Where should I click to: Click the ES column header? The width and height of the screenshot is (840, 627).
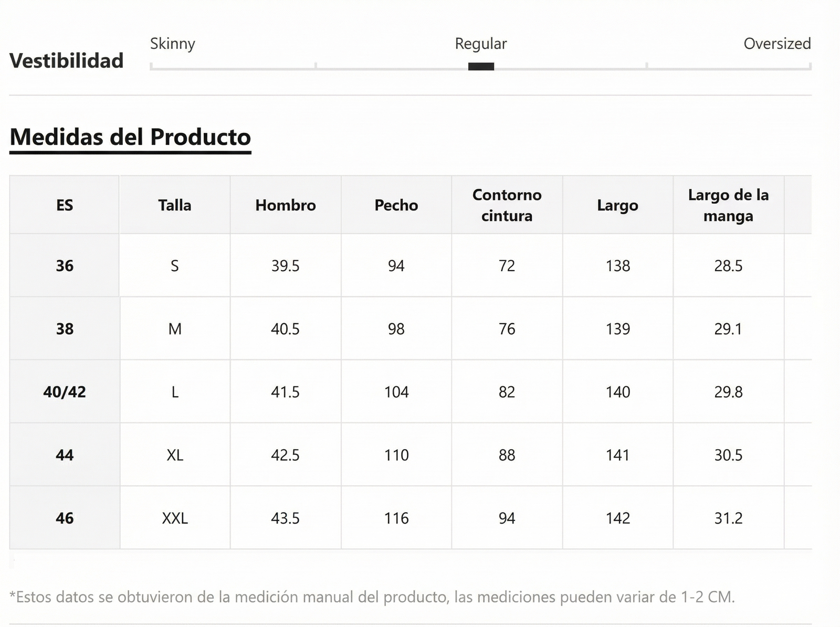click(65, 205)
